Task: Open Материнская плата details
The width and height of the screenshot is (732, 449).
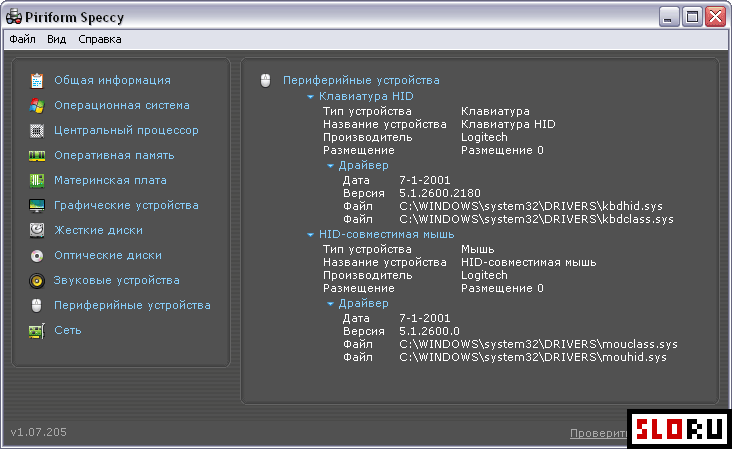Action: [x=110, y=180]
